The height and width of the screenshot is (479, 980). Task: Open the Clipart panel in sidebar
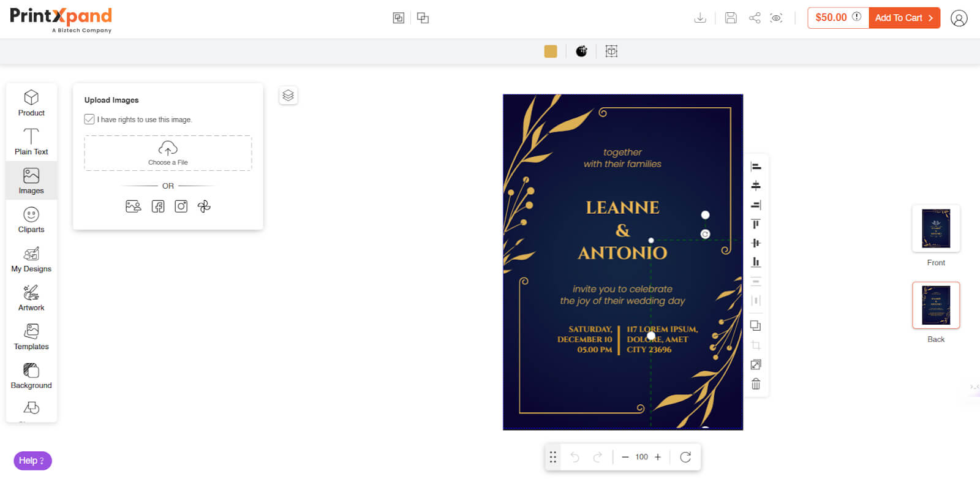click(31, 220)
